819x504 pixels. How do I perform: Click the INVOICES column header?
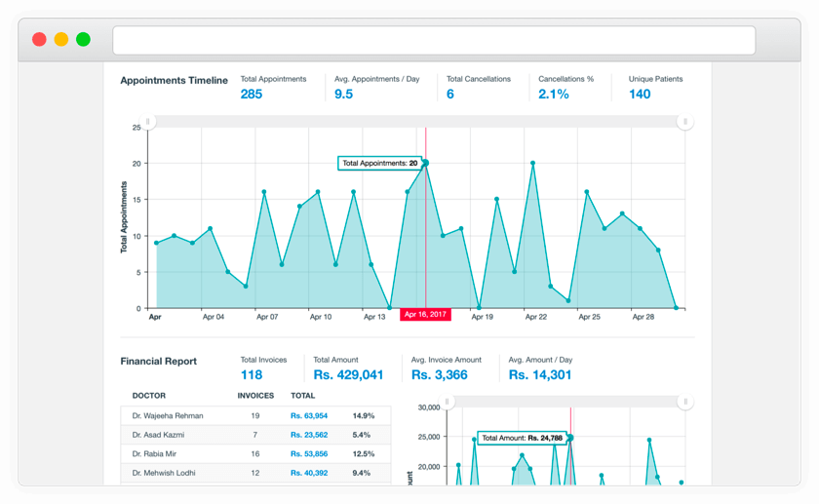tap(255, 396)
